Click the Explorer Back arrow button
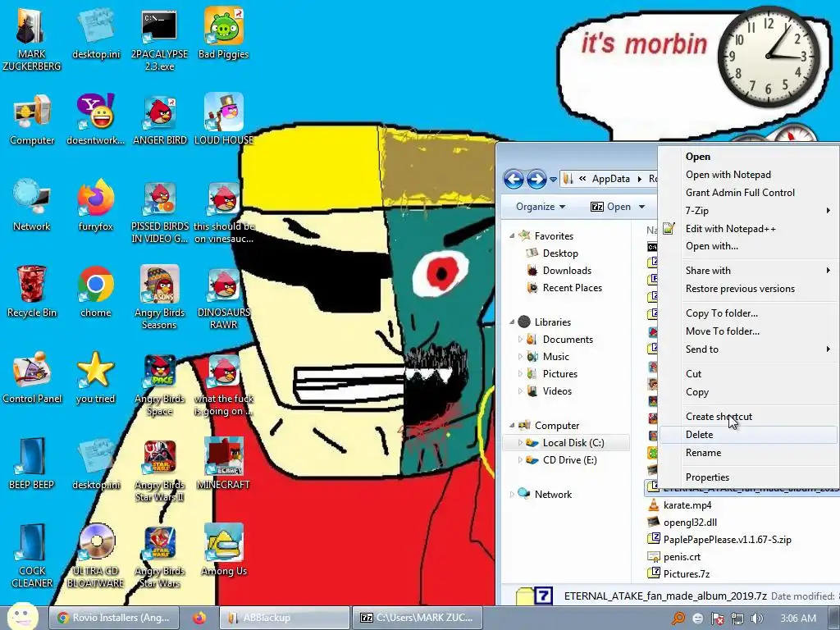Image resolution: width=840 pixels, height=630 pixels. point(514,179)
